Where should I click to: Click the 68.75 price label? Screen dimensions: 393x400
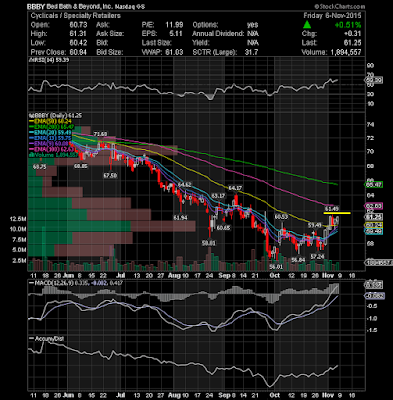click(40, 167)
